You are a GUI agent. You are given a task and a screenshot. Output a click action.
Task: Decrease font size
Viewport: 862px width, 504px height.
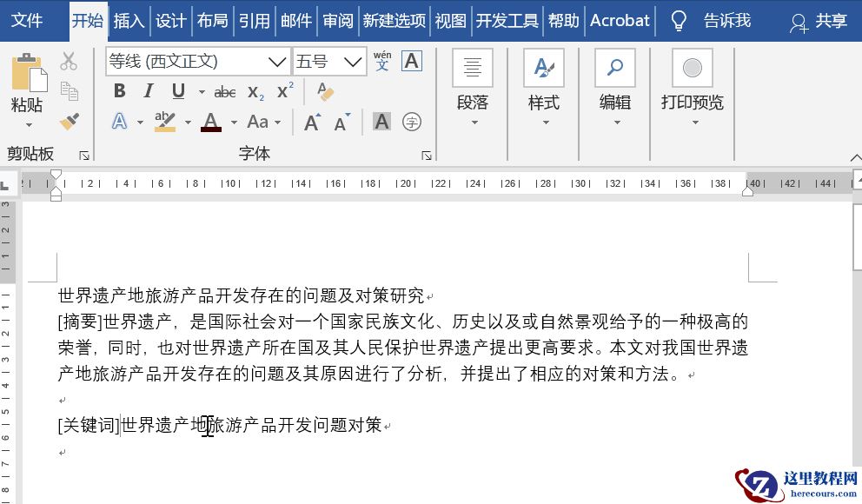coord(341,122)
